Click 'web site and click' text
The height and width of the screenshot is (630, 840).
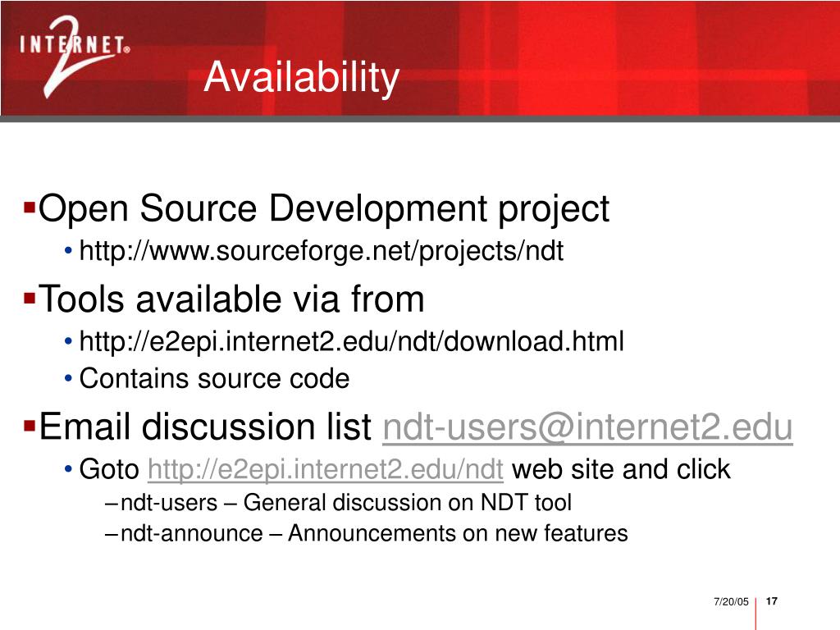[621, 469]
